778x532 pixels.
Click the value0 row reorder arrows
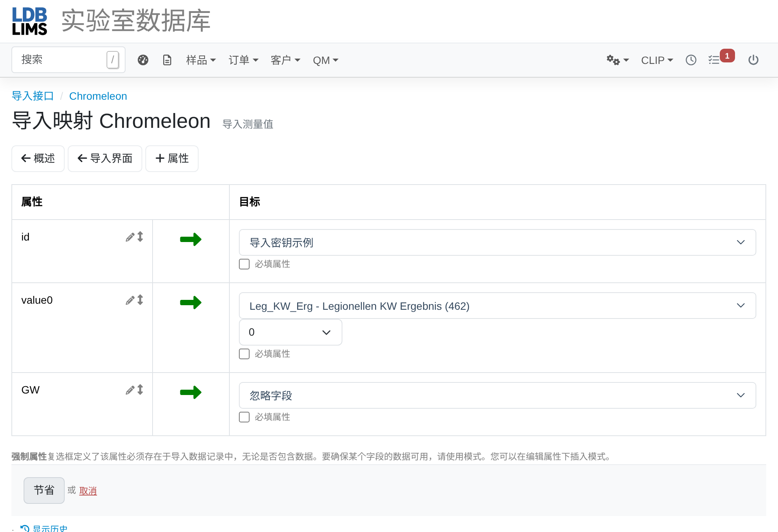[x=140, y=300]
